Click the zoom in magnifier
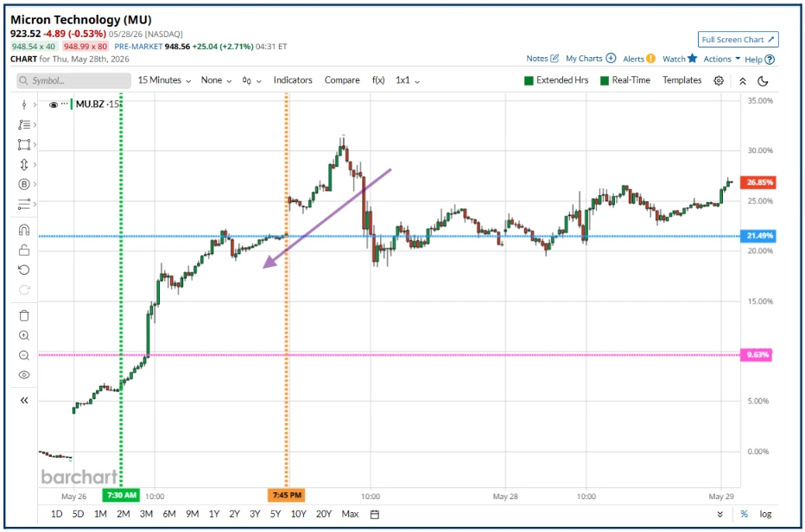The image size is (805, 532). [23, 336]
